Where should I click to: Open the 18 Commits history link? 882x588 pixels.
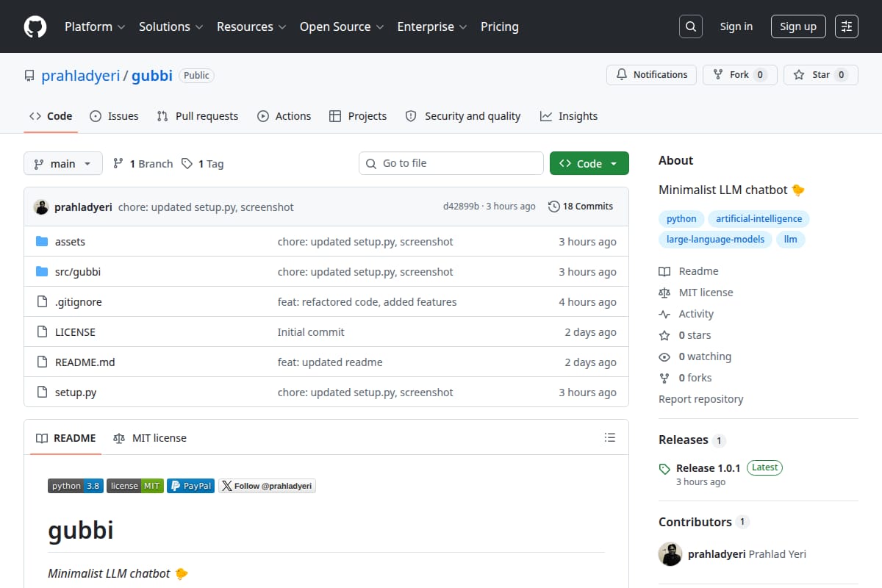point(581,207)
